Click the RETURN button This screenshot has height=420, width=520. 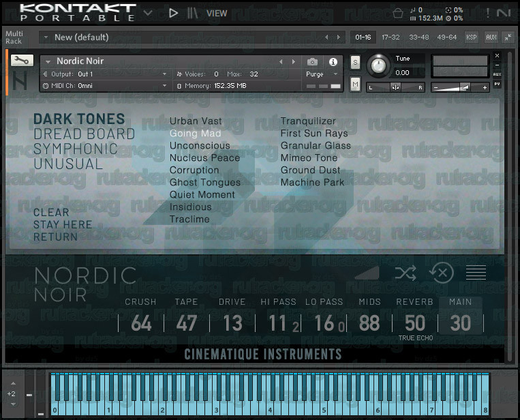pyautogui.click(x=55, y=237)
